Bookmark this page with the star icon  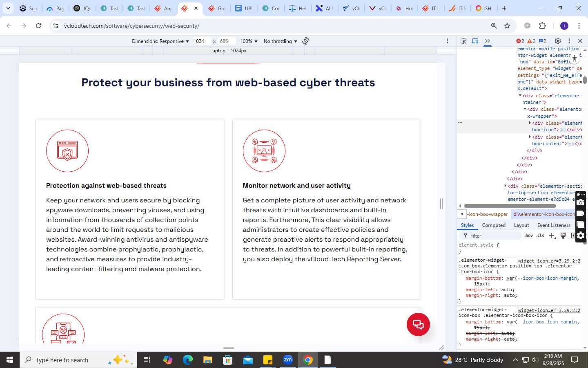(507, 26)
